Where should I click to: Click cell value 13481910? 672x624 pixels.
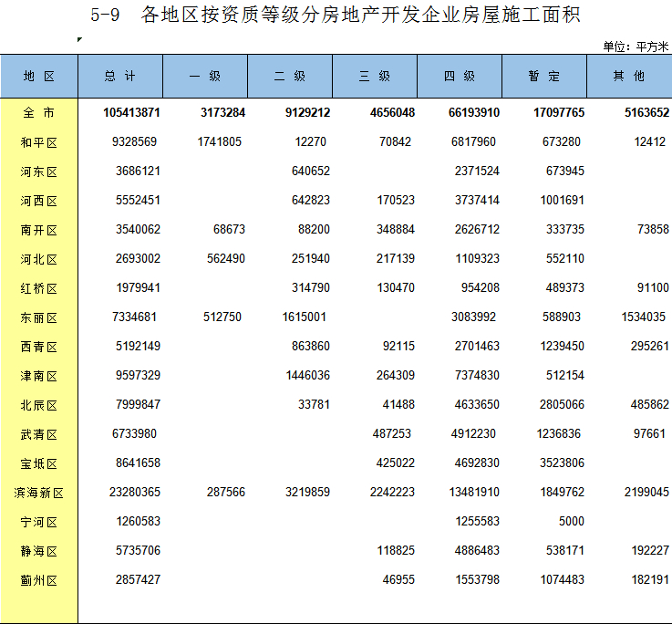pyautogui.click(x=474, y=492)
